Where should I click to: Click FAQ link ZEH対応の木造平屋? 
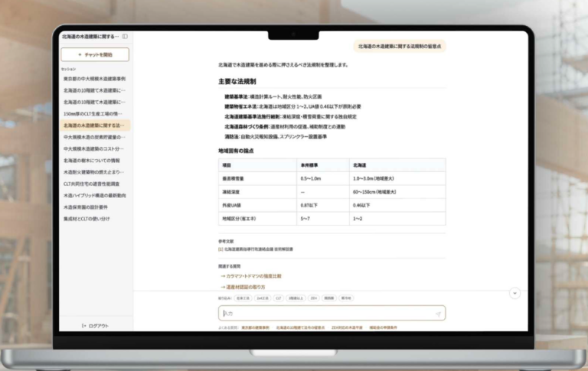point(347,327)
